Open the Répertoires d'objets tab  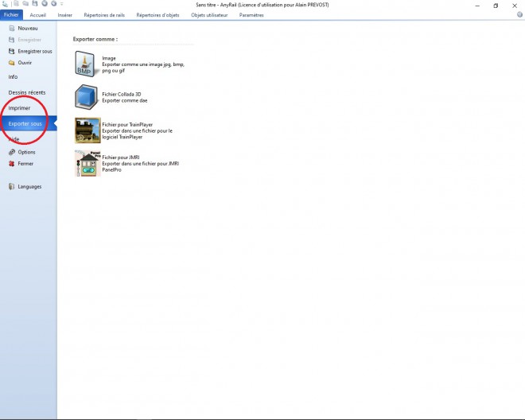point(157,15)
